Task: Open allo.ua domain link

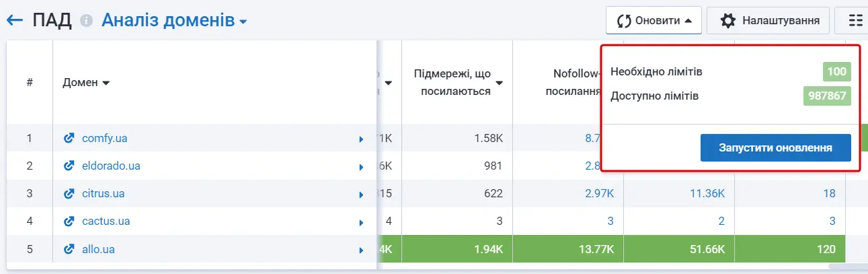Action: (98, 249)
